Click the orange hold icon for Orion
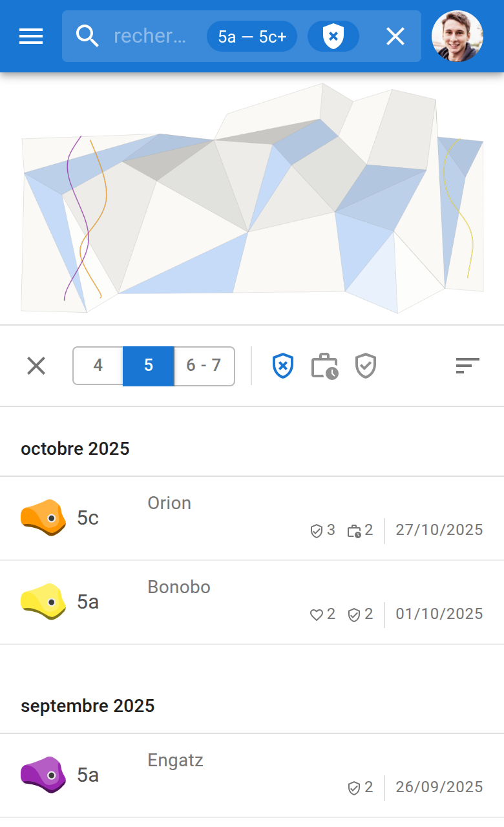 43,518
